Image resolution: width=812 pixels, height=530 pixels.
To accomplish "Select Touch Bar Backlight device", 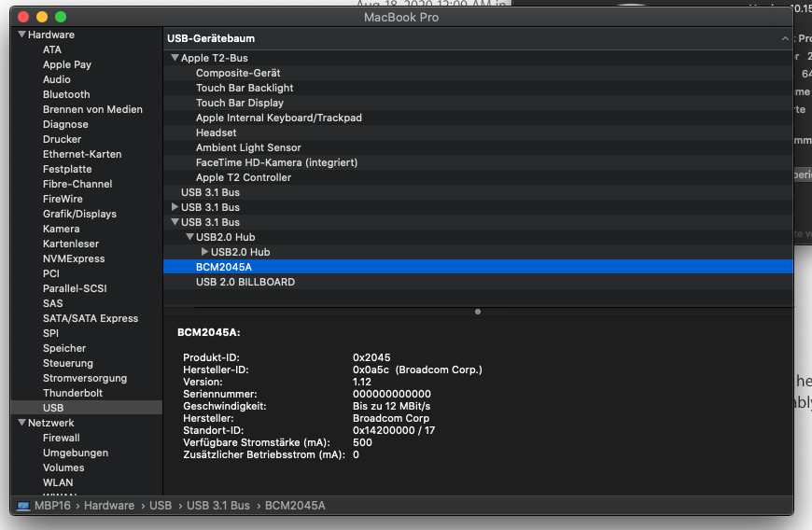I will pyautogui.click(x=478, y=88).
